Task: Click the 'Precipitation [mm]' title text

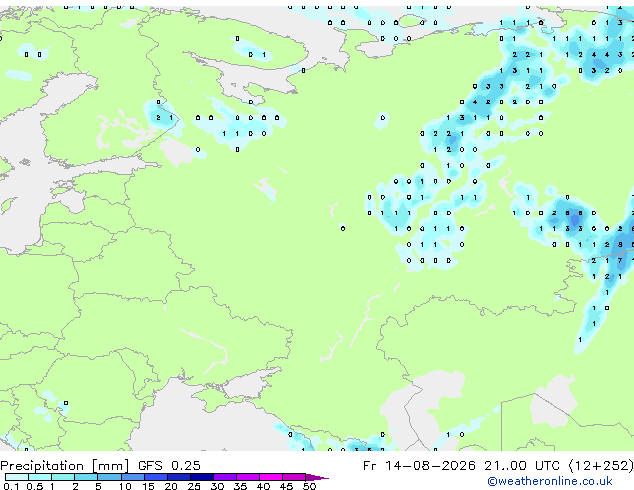Action: [x=65, y=466]
